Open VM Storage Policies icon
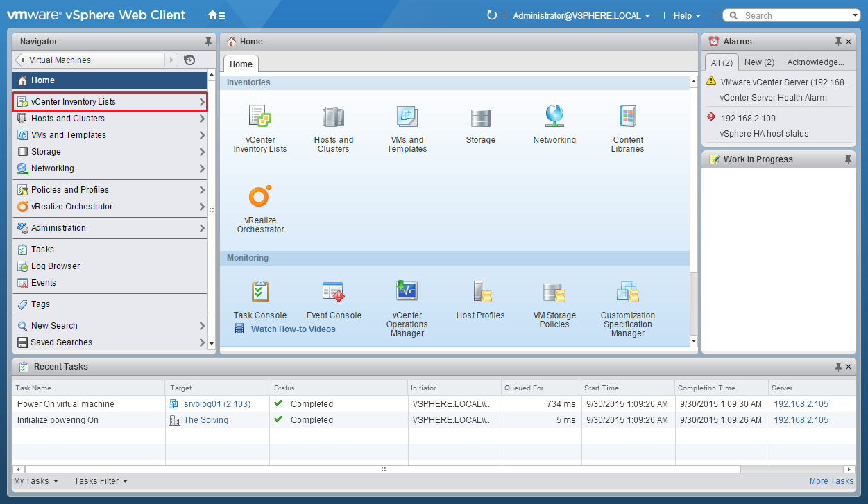This screenshot has height=504, width=868. pyautogui.click(x=554, y=292)
